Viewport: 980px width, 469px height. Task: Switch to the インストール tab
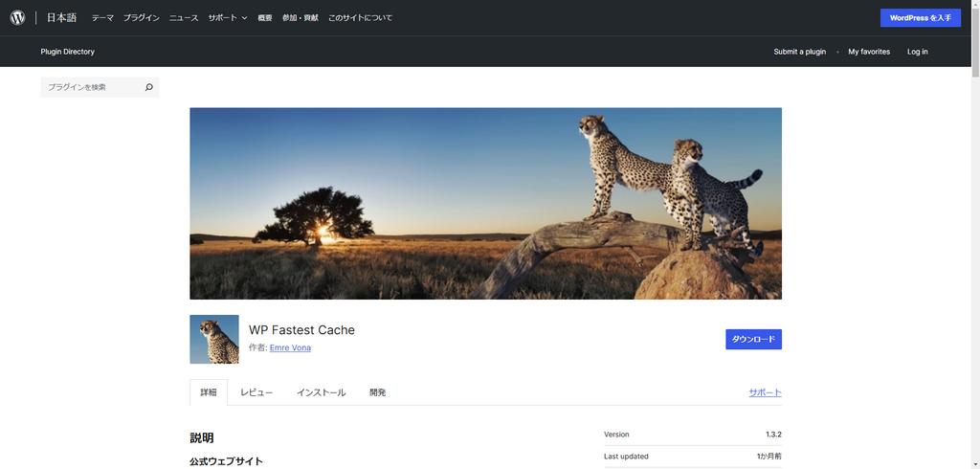(x=322, y=392)
